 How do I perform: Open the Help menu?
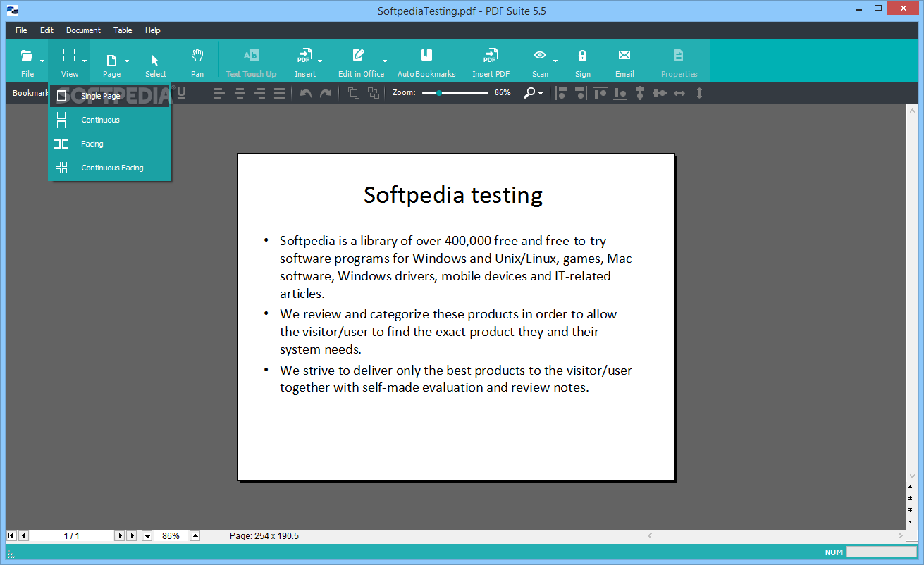tap(153, 30)
